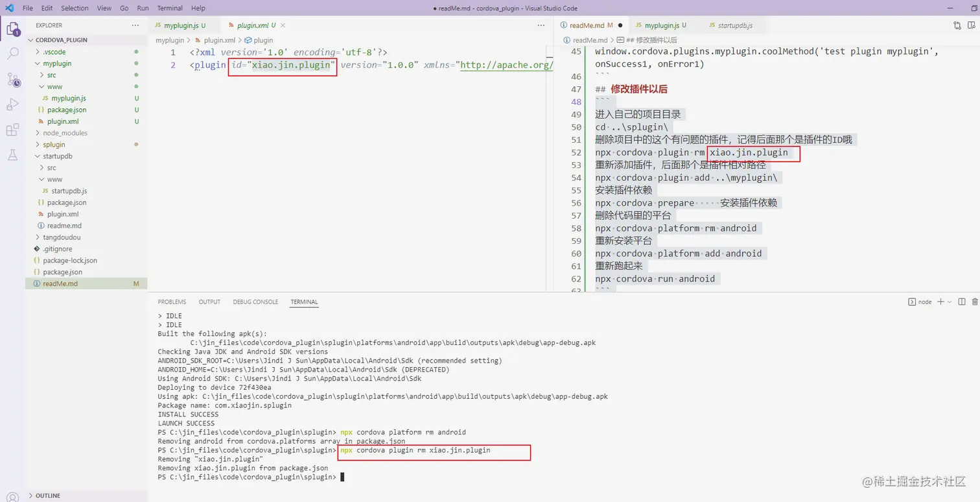Open the Edit menu
This screenshot has height=502, width=980.
pyautogui.click(x=47, y=8)
